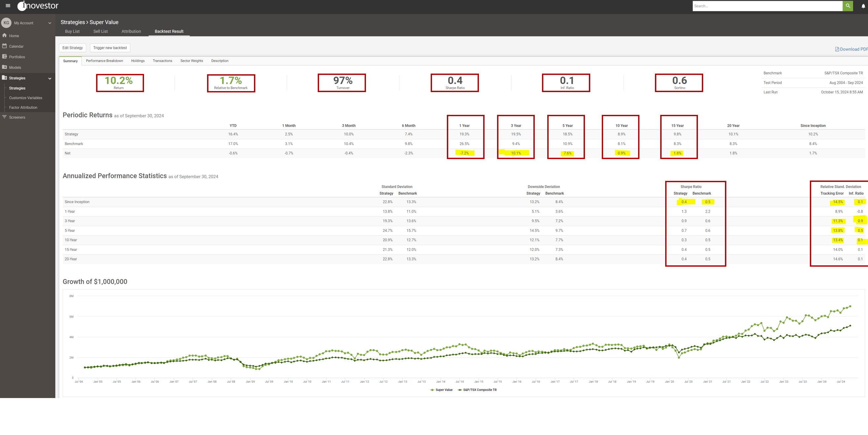Click the Download PDF icon
Image resolution: width=868 pixels, height=435 pixels.
click(x=837, y=49)
